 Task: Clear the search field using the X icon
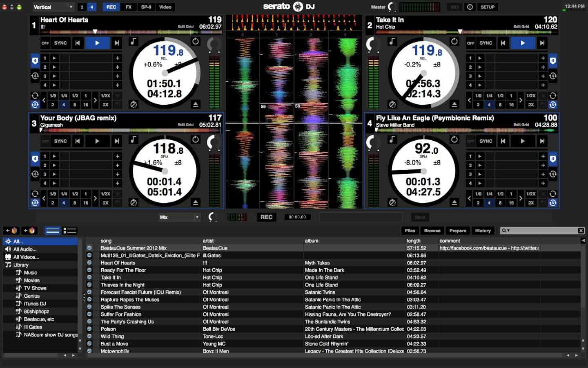coord(581,231)
